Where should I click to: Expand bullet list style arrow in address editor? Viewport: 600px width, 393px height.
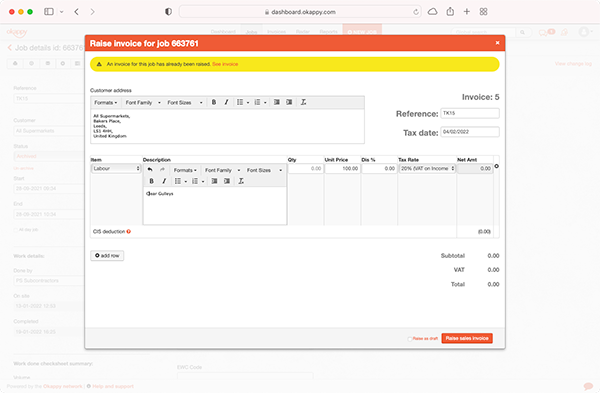point(248,103)
